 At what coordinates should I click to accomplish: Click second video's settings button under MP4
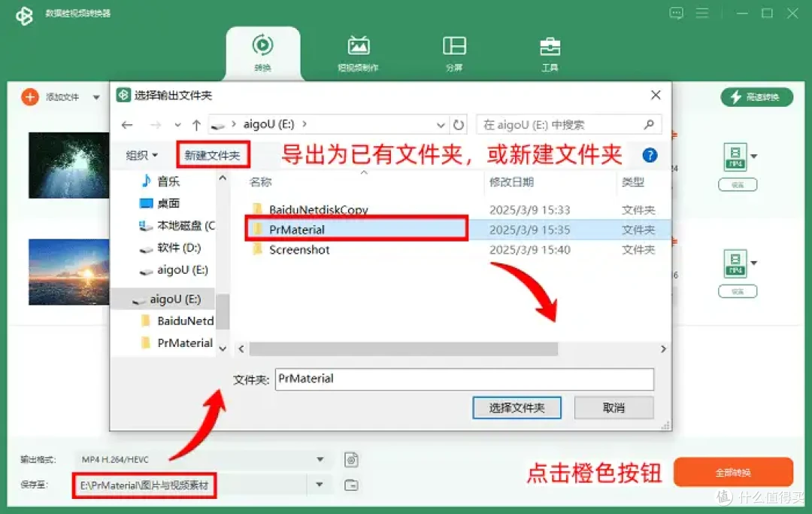pos(738,291)
